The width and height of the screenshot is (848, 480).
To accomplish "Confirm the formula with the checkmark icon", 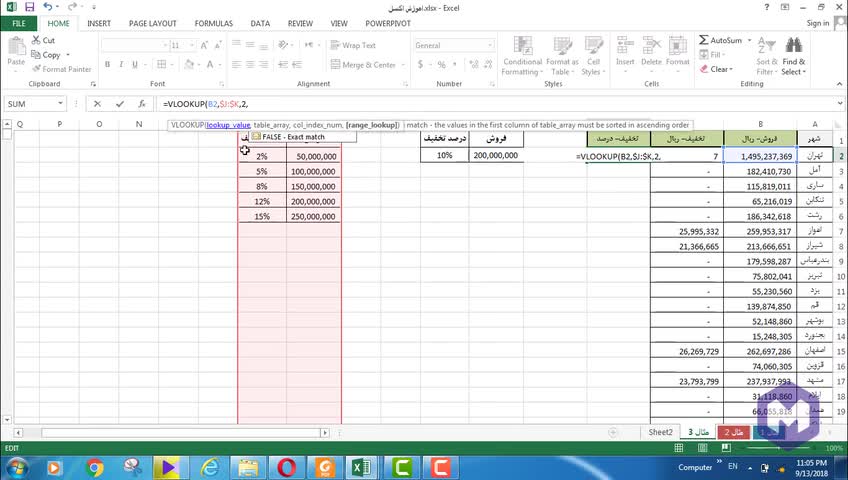I will click(x=120, y=104).
